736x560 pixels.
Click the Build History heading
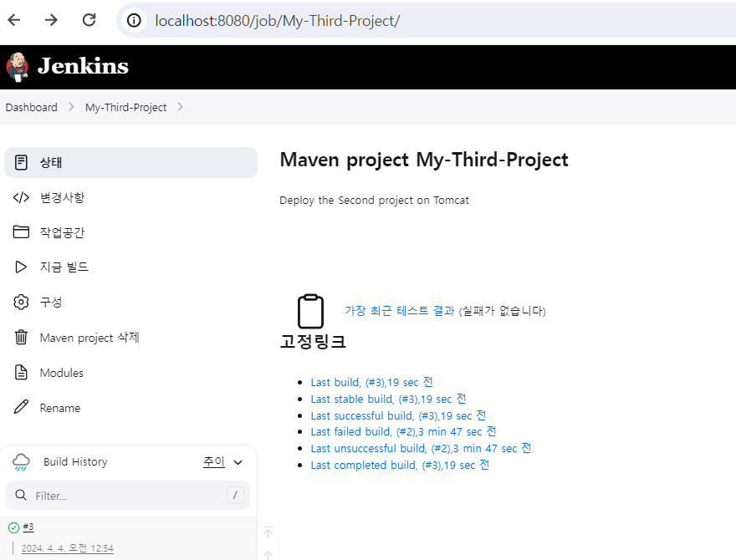click(x=75, y=462)
